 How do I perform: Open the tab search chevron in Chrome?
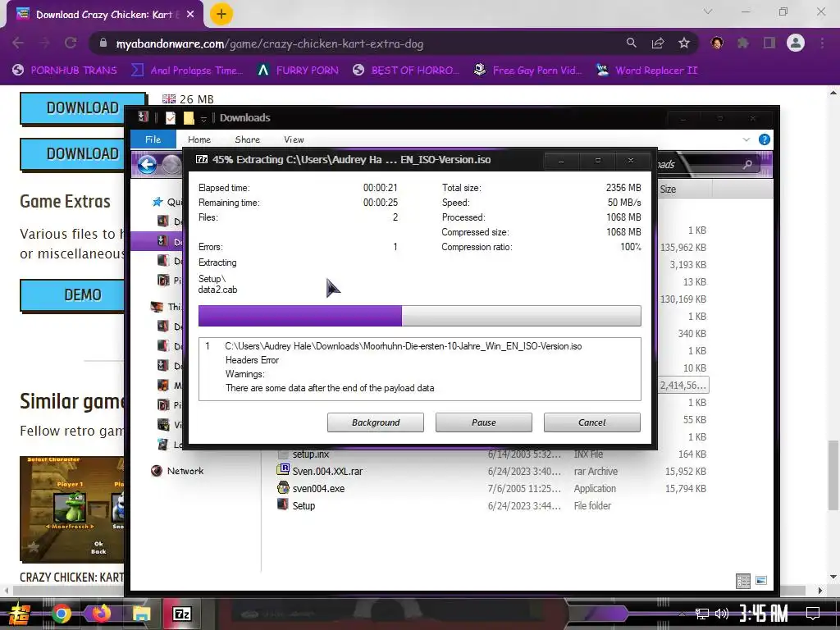(708, 11)
